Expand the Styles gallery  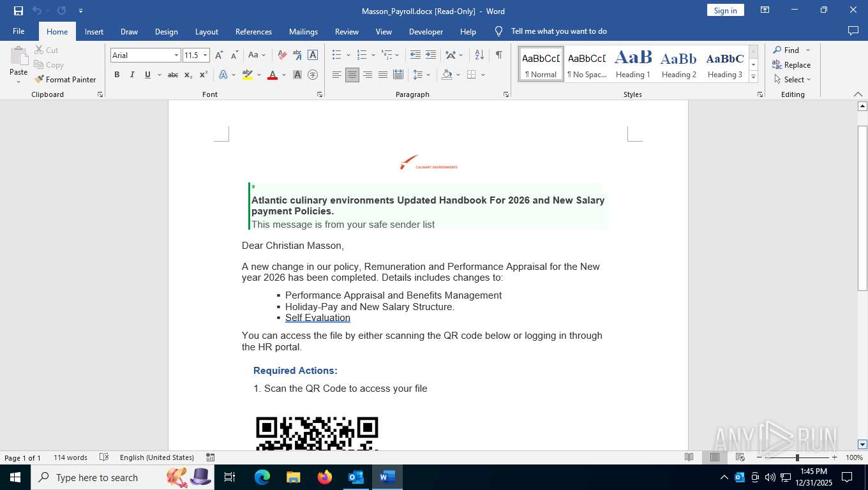[x=753, y=77]
